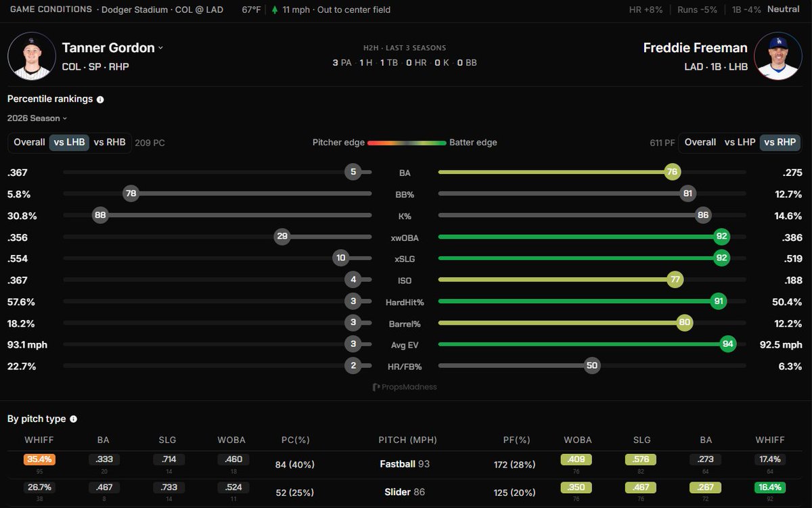This screenshot has height=508, width=812.
Task: Click batter K% percentile marker 86
Action: [703, 216]
